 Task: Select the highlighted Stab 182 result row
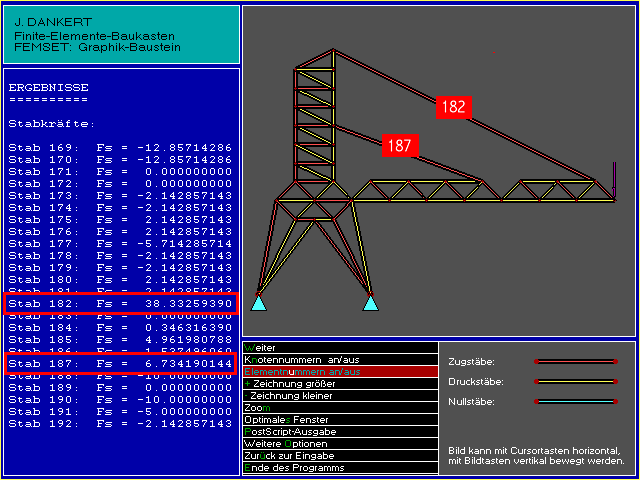point(120,303)
